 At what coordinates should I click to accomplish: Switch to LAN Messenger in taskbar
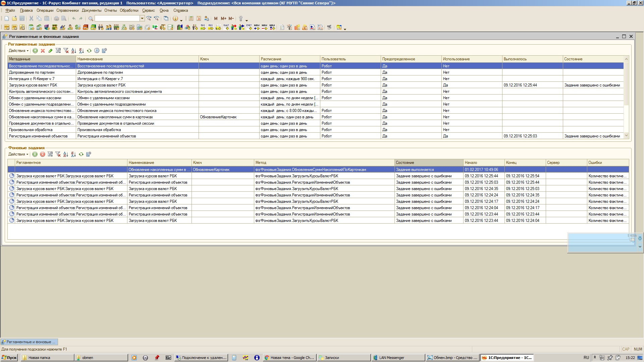[x=398, y=358]
